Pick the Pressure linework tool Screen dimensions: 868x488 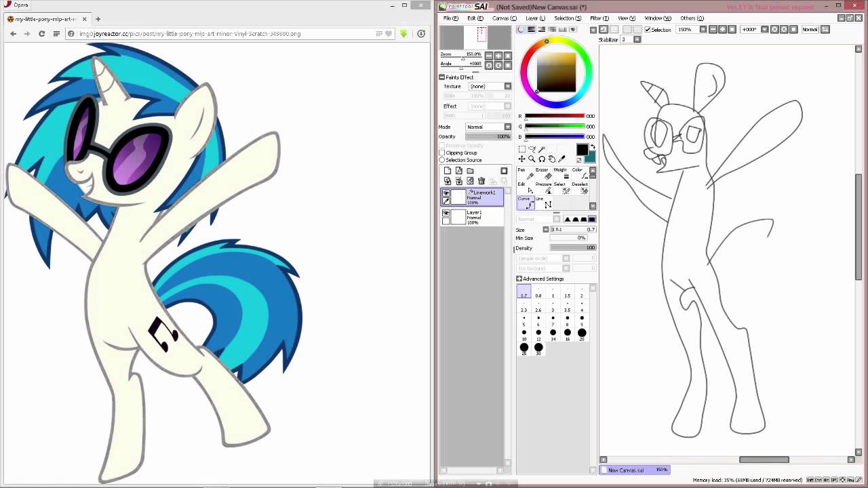(542, 188)
